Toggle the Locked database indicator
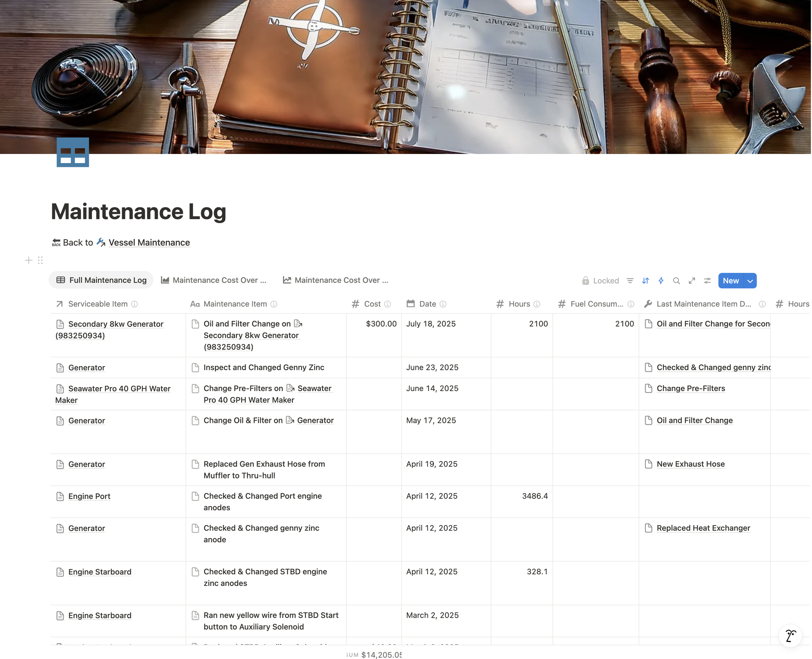This screenshot has height=659, width=812. [x=600, y=281]
